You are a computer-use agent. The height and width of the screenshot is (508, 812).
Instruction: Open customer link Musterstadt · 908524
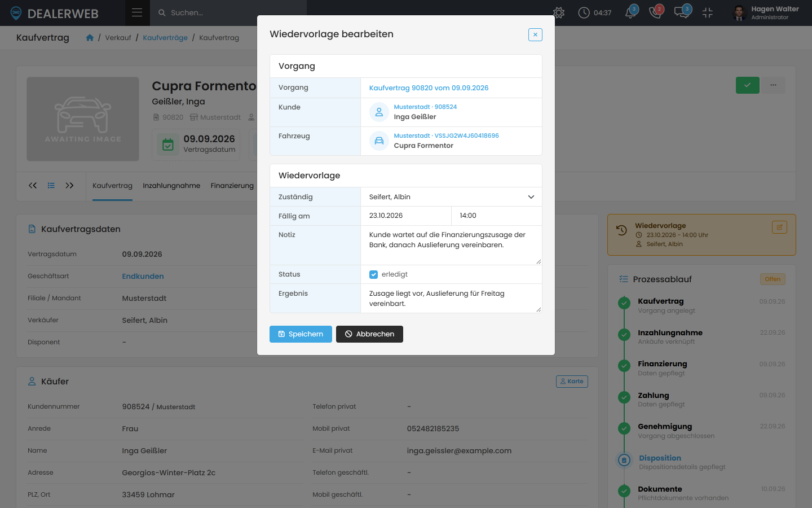[x=425, y=107]
